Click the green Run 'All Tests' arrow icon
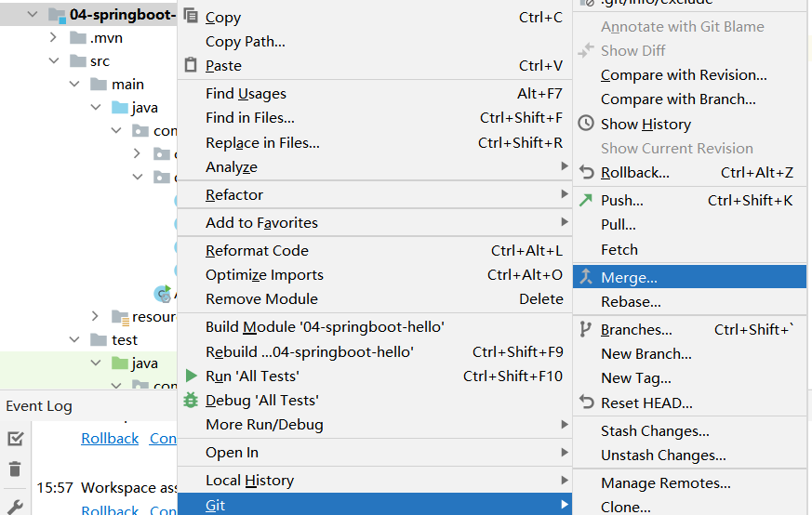The image size is (812, 515). (191, 376)
